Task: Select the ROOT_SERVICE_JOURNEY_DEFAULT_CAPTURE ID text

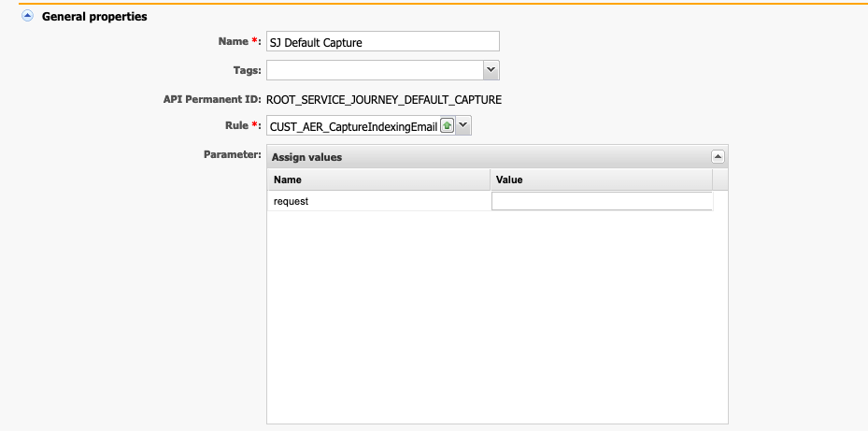Action: click(x=384, y=100)
